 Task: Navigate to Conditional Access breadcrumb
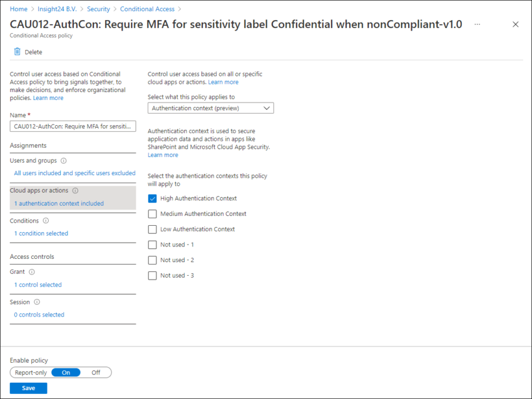tap(147, 9)
